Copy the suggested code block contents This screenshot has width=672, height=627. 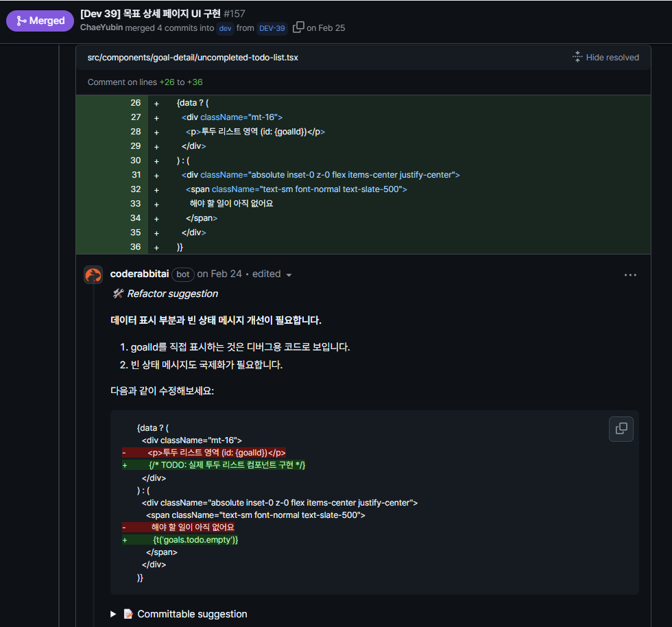pyautogui.click(x=621, y=429)
